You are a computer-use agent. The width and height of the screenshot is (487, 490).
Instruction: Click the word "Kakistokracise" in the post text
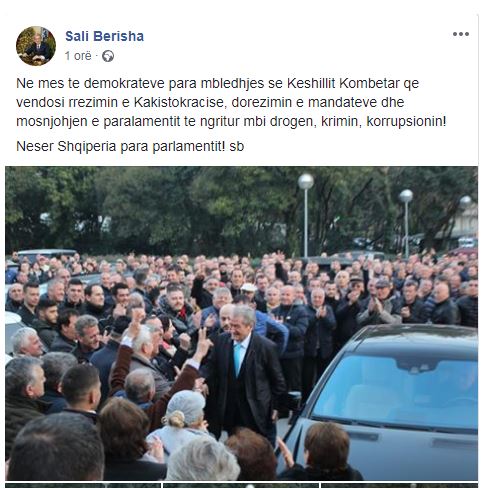pyautogui.click(x=180, y=102)
